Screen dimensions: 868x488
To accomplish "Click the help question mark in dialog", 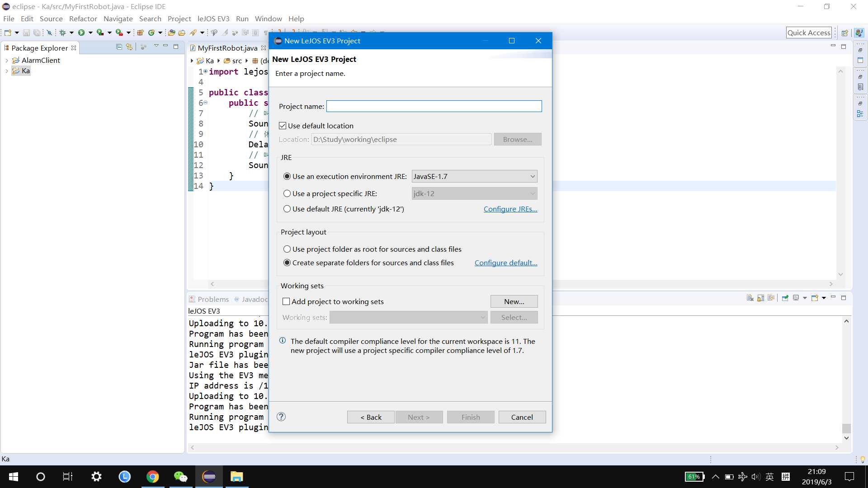I will click(x=281, y=417).
